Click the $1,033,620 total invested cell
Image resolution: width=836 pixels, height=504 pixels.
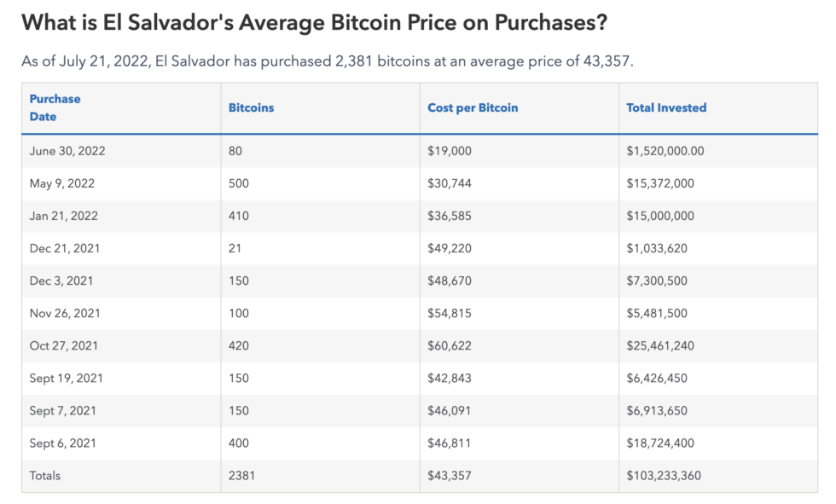(656, 248)
